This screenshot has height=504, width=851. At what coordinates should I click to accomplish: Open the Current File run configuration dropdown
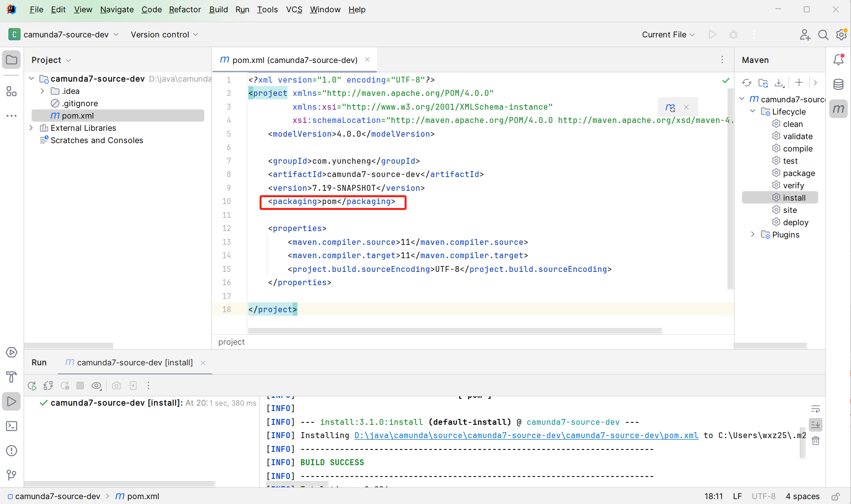tap(668, 34)
